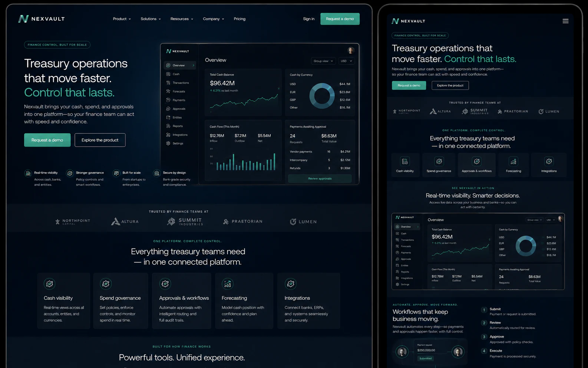
Task: Click Request a demo button in header
Action: pos(340,19)
